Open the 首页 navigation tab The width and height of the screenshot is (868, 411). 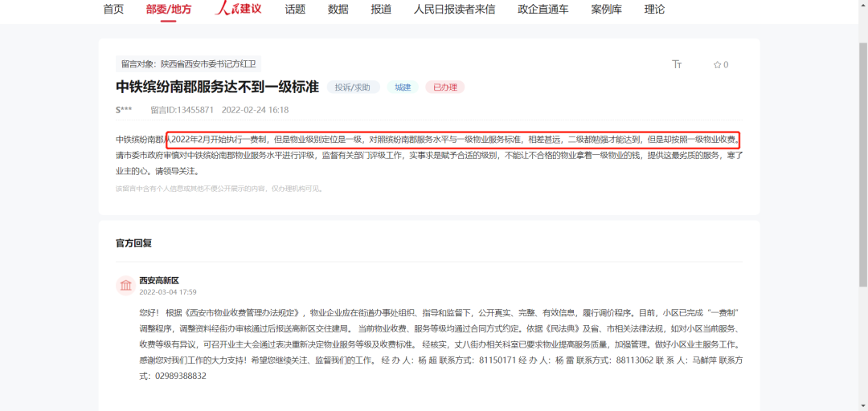[113, 9]
